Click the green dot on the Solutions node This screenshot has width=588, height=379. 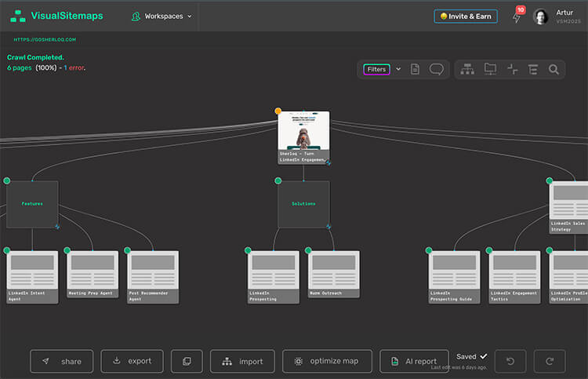(278, 180)
